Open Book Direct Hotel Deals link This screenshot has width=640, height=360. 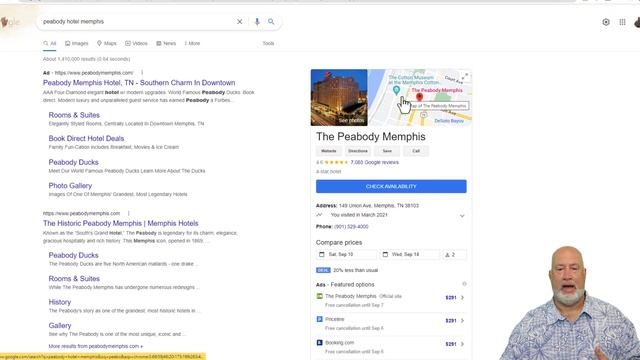click(x=86, y=138)
